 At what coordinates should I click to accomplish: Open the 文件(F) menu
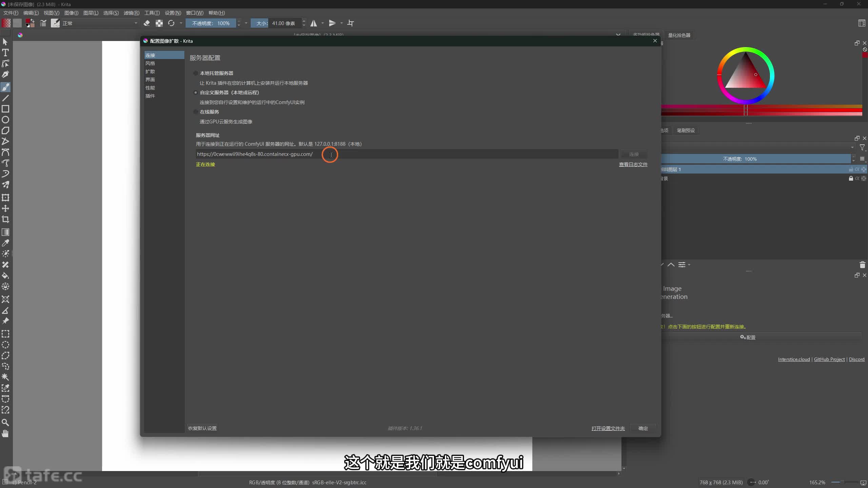tap(11, 13)
